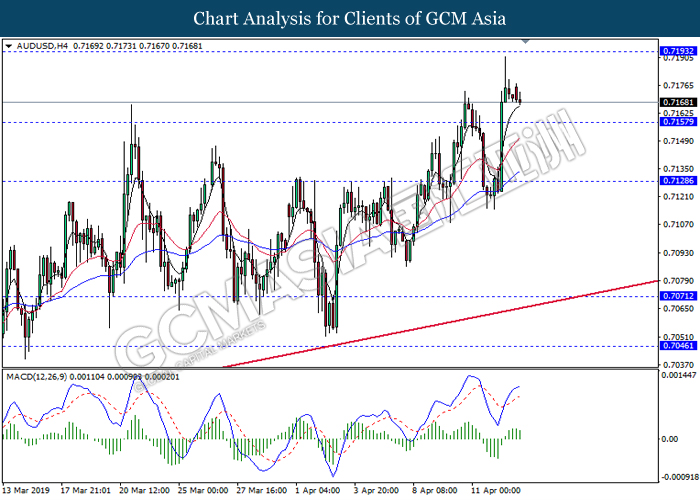Image resolution: width=700 pixels, height=500 pixels.
Task: Click the chart title mentioning GCM Asia
Action: point(349,18)
